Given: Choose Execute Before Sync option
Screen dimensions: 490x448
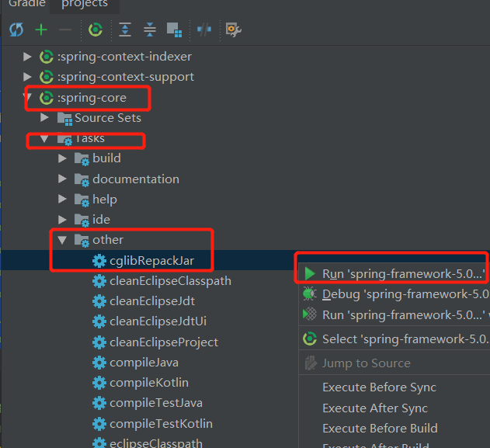Looking at the screenshot, I should 394,387.
